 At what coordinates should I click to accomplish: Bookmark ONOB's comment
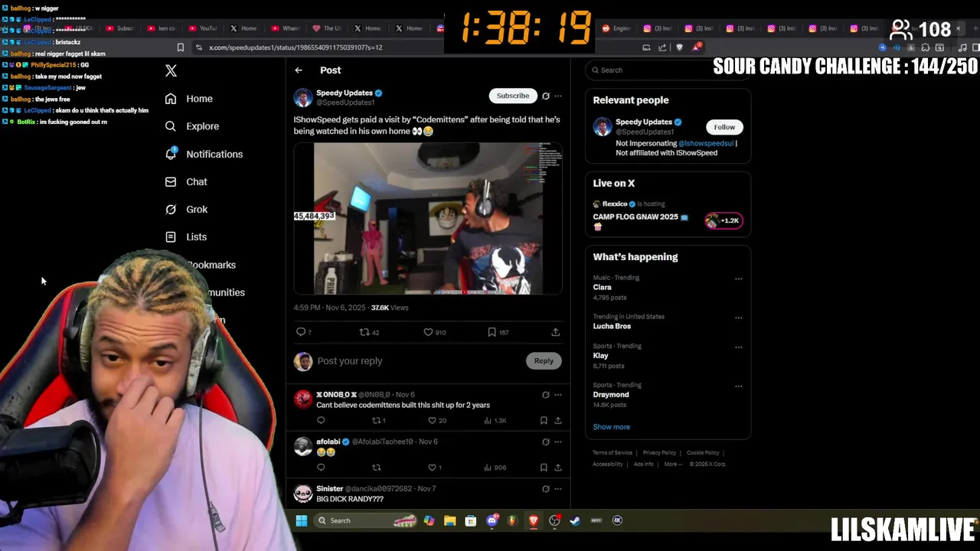click(544, 420)
